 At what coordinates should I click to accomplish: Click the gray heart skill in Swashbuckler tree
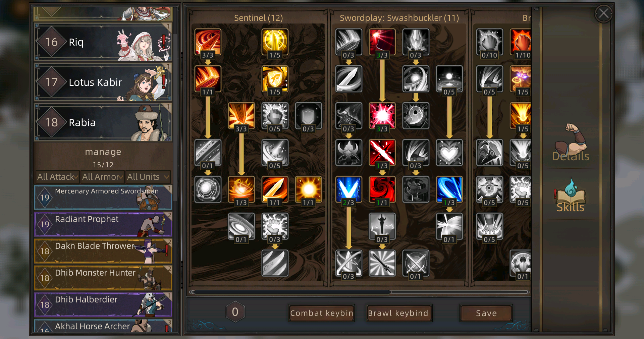click(x=449, y=153)
